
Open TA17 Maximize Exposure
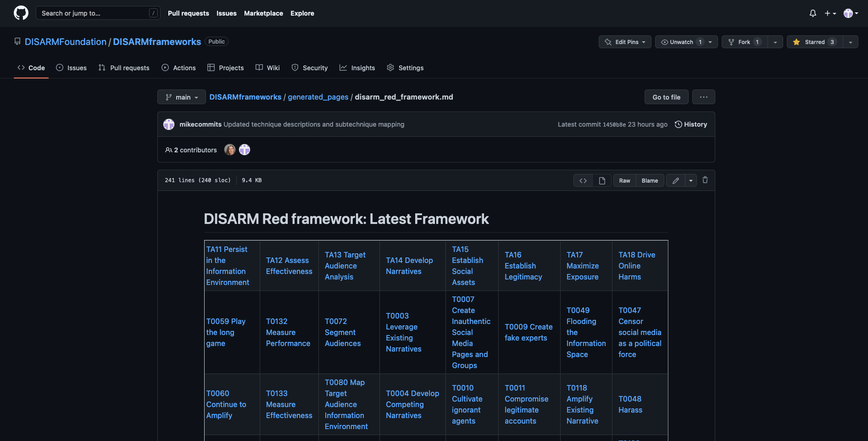pyautogui.click(x=583, y=266)
